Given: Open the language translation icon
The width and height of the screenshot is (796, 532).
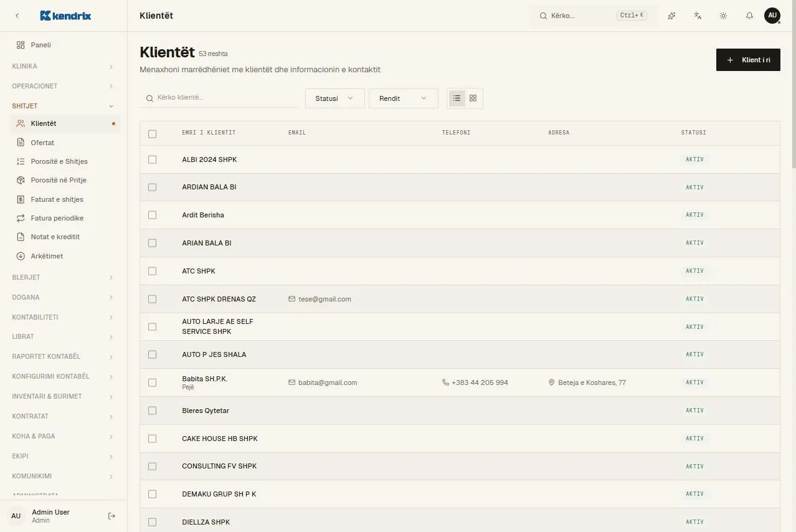Looking at the screenshot, I should coord(698,16).
